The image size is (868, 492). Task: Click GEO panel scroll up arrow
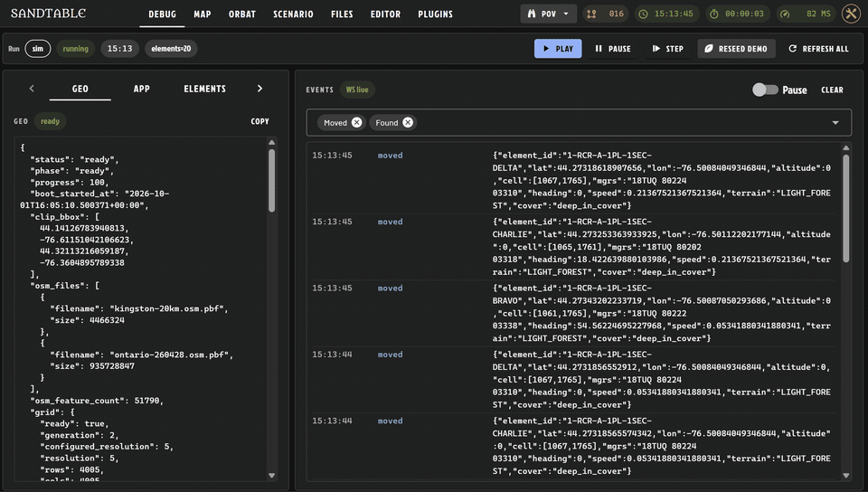pos(272,142)
